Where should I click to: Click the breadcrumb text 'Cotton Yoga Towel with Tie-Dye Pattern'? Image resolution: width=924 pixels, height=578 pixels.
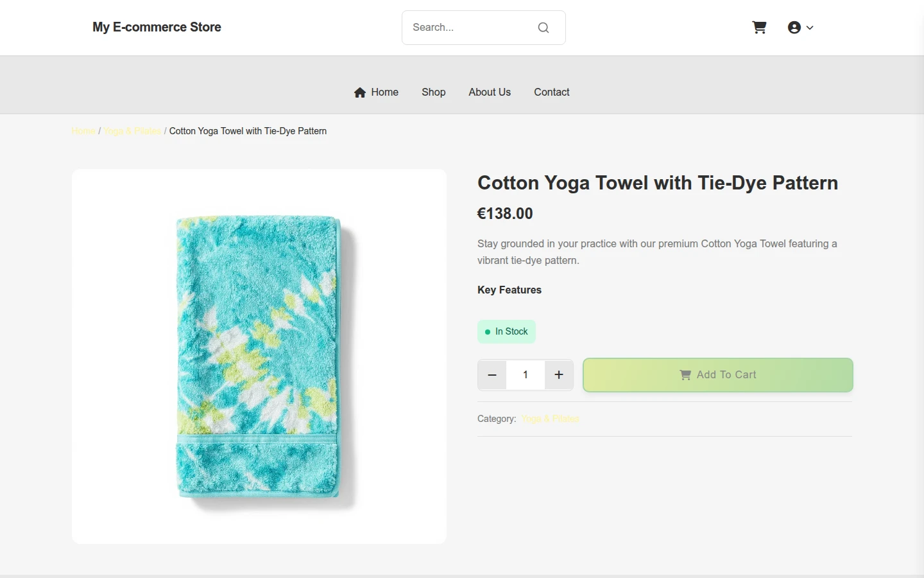click(x=248, y=131)
